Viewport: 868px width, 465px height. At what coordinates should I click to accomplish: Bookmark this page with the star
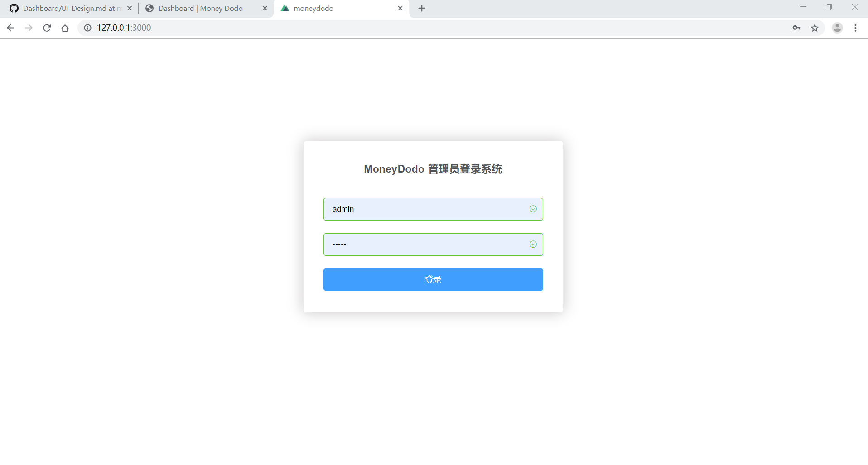[815, 28]
